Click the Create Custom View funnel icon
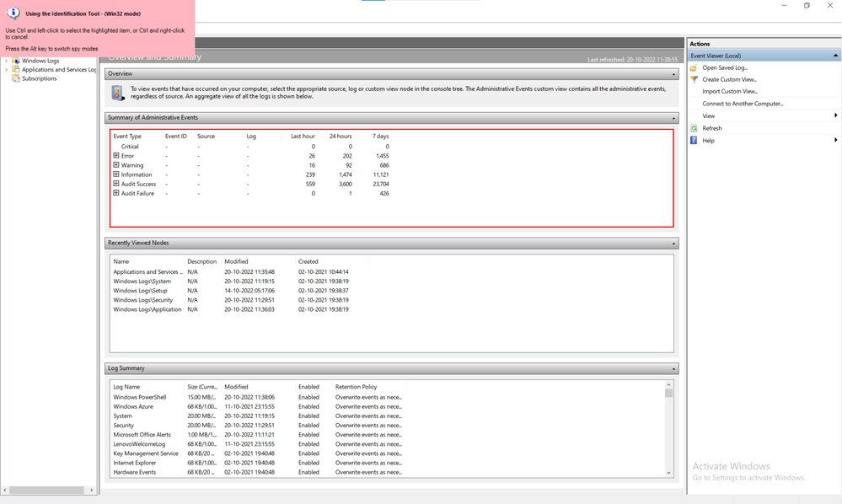This screenshot has height=504, width=842. click(x=694, y=79)
